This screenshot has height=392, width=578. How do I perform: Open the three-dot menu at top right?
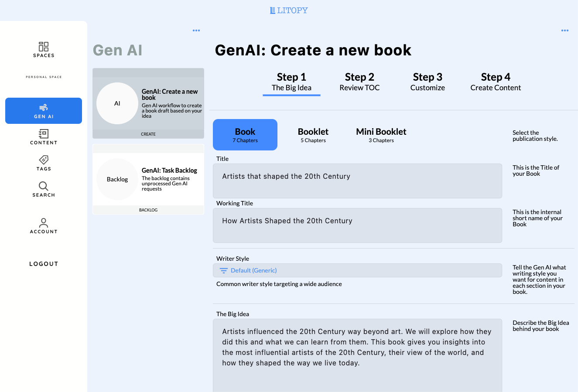(x=565, y=31)
